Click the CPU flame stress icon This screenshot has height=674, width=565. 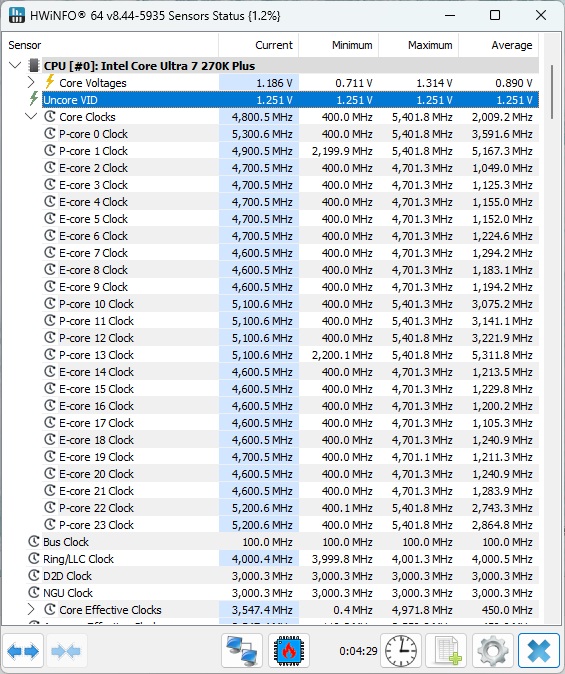289,652
